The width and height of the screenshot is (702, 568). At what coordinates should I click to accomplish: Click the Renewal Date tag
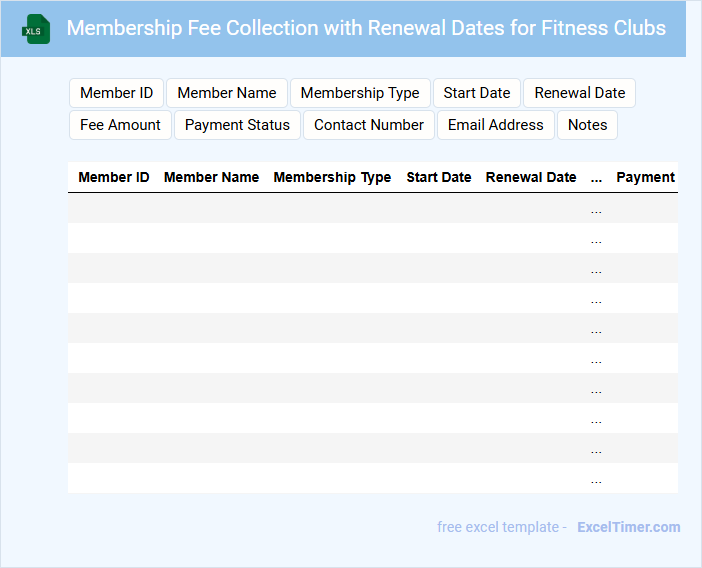[580, 93]
